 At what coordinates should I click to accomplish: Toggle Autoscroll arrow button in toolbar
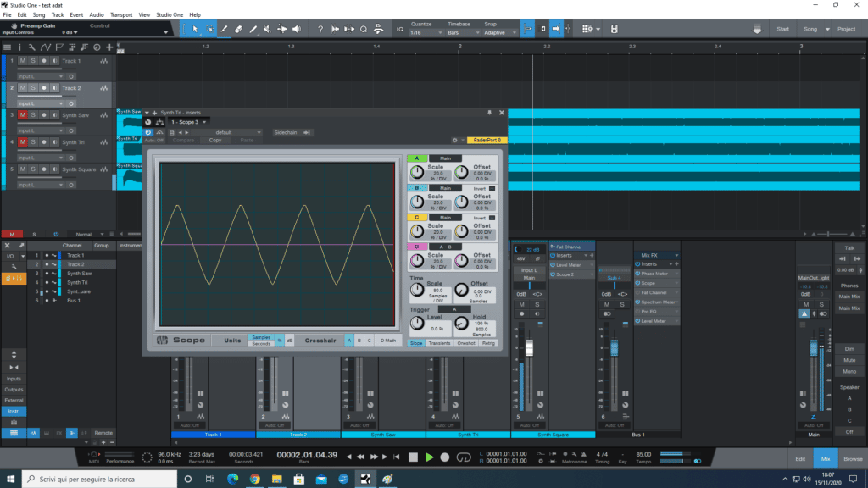(x=556, y=29)
